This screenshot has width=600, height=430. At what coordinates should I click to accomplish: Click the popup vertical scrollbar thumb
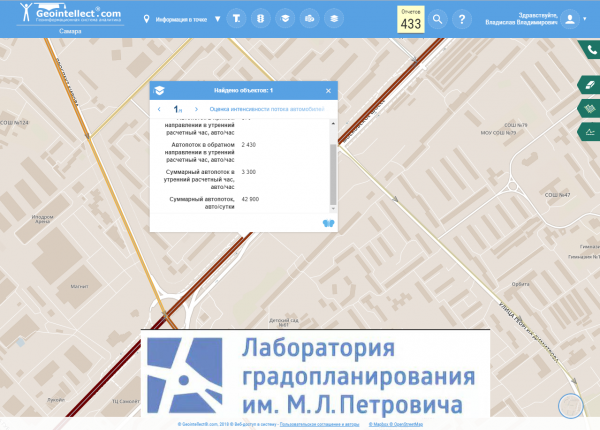click(333, 174)
